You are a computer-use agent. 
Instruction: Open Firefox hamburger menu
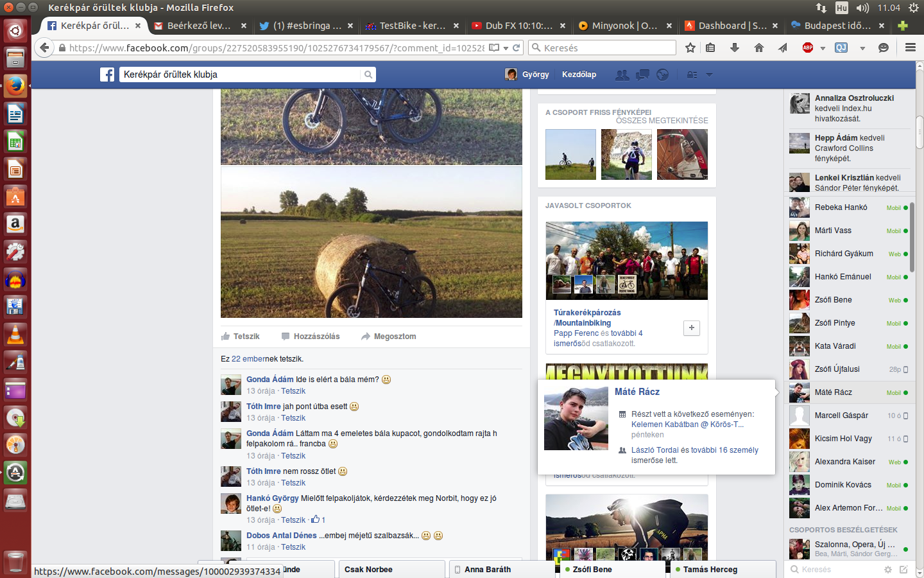[910, 48]
